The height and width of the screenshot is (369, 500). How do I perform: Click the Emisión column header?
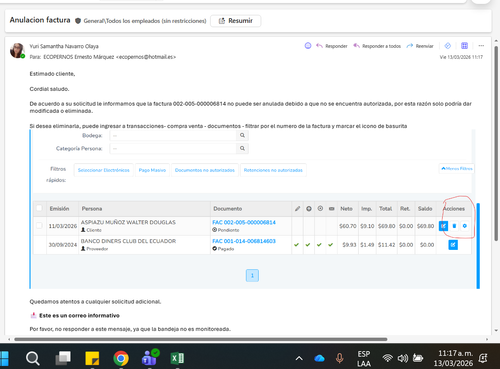tap(59, 209)
